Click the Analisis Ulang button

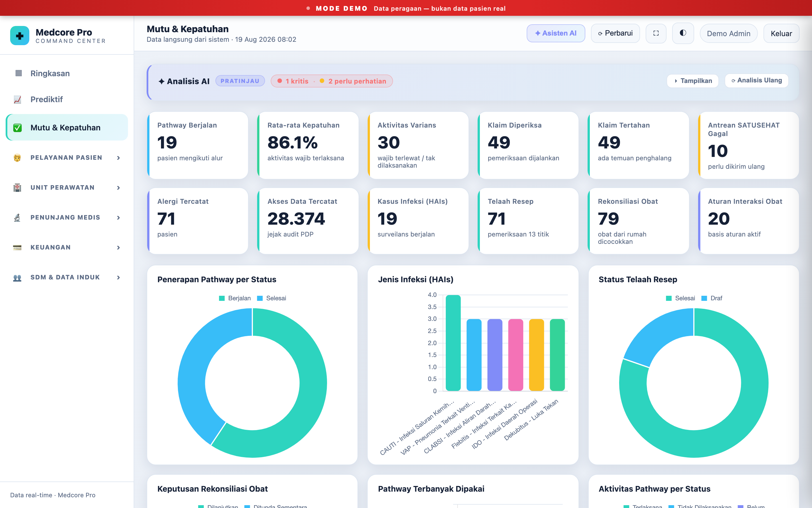[757, 81]
